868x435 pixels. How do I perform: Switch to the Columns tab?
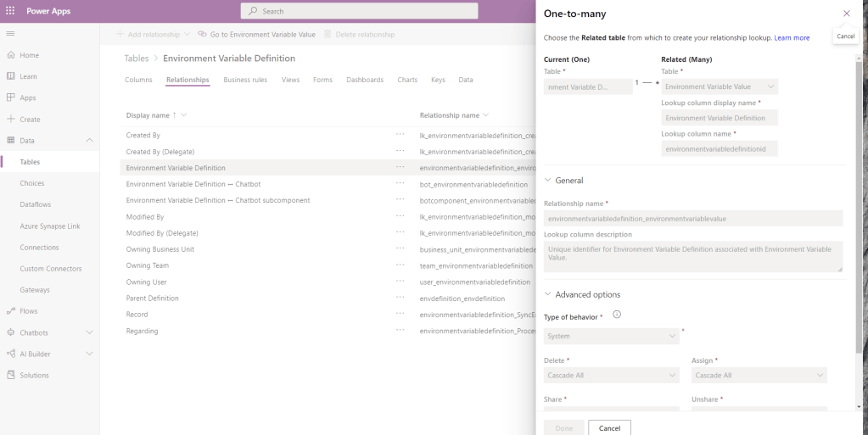click(x=138, y=80)
